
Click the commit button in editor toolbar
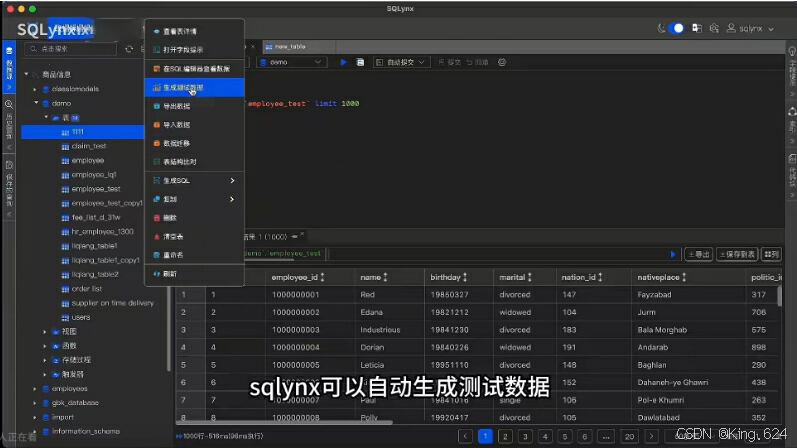449,62
